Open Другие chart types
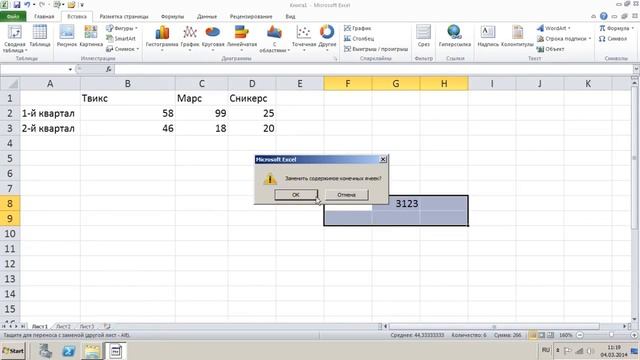The image size is (640, 360). (x=327, y=38)
